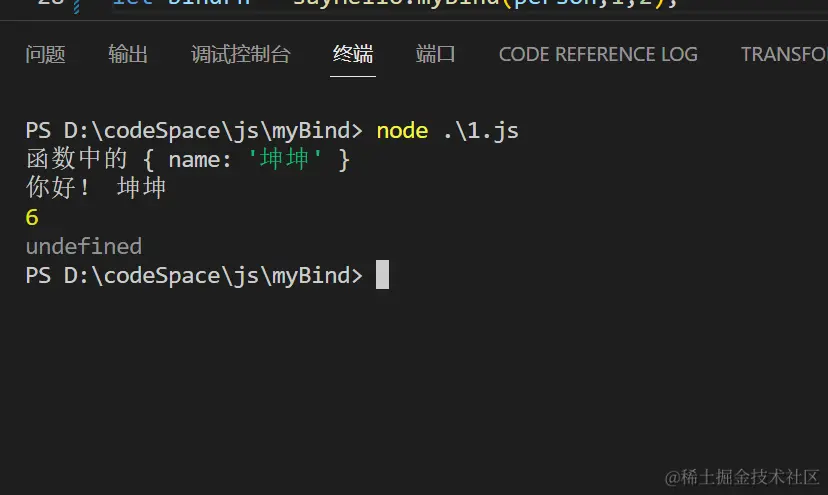
Task: Click the 'undefined' output line
Action: point(84,246)
